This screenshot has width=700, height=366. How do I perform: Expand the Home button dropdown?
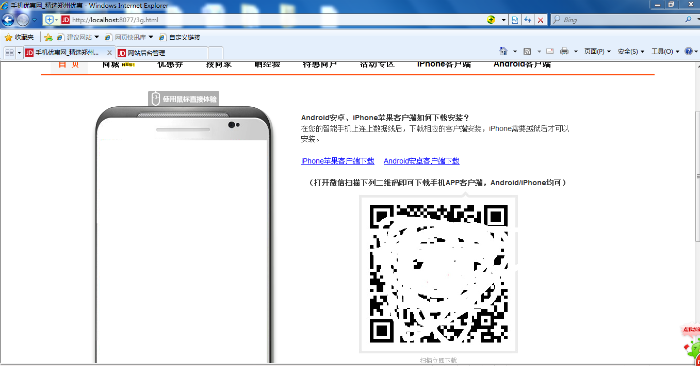point(515,51)
